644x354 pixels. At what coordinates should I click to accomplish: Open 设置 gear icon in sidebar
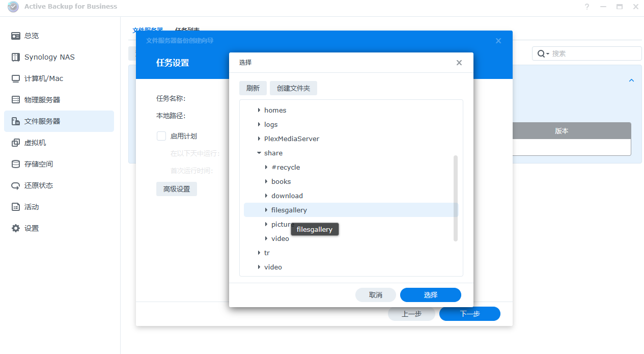(x=16, y=228)
